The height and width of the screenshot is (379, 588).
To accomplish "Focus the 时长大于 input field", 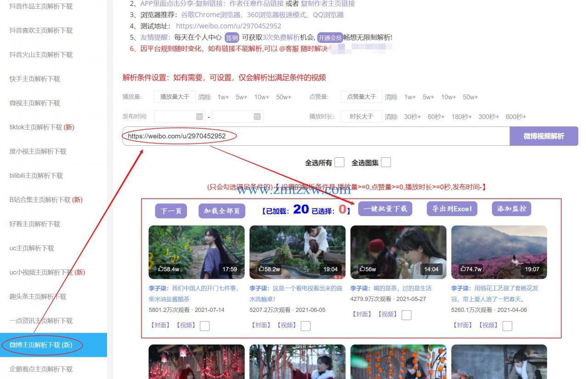I will tap(362, 116).
